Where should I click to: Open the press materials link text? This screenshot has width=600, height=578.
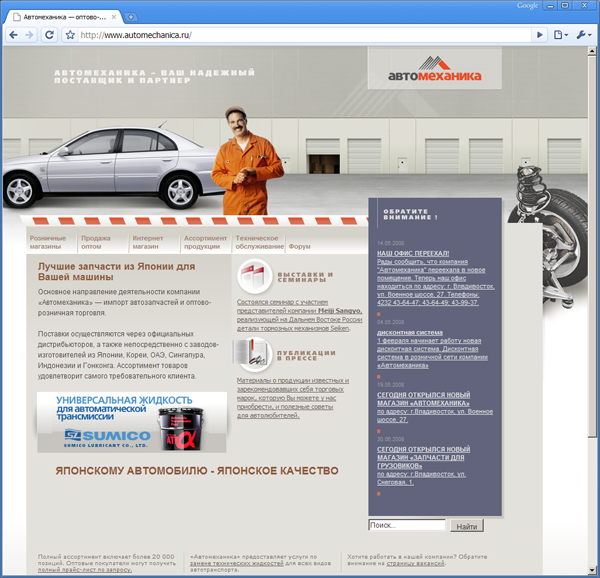(x=293, y=398)
